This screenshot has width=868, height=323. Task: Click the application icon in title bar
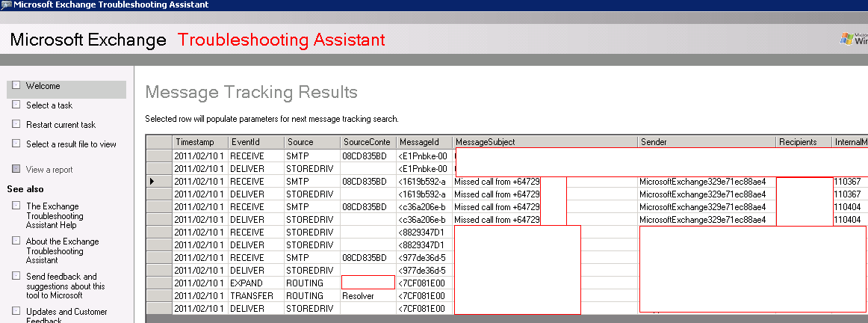5,5
